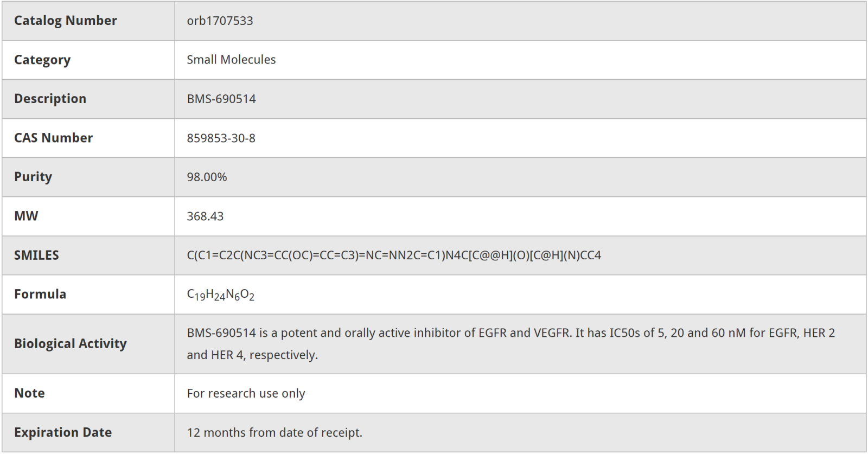The image size is (868, 454).
Task: Click the Small Molecules category value
Action: pyautogui.click(x=231, y=60)
